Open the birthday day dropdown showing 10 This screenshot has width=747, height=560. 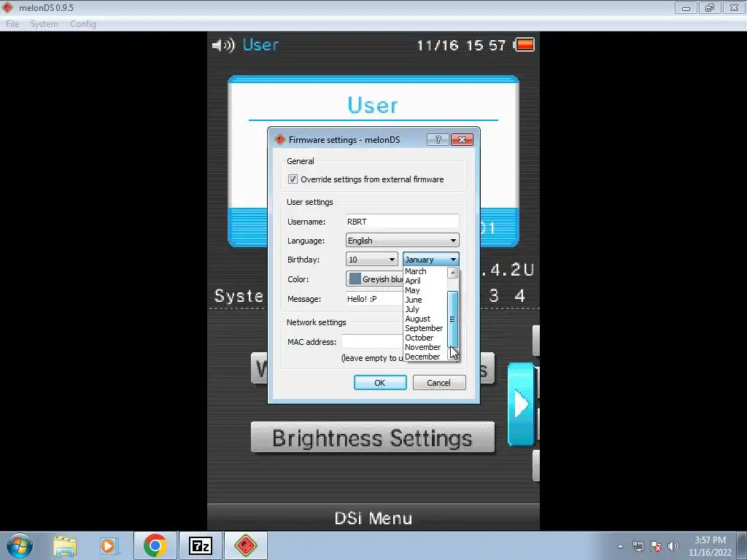(x=371, y=260)
